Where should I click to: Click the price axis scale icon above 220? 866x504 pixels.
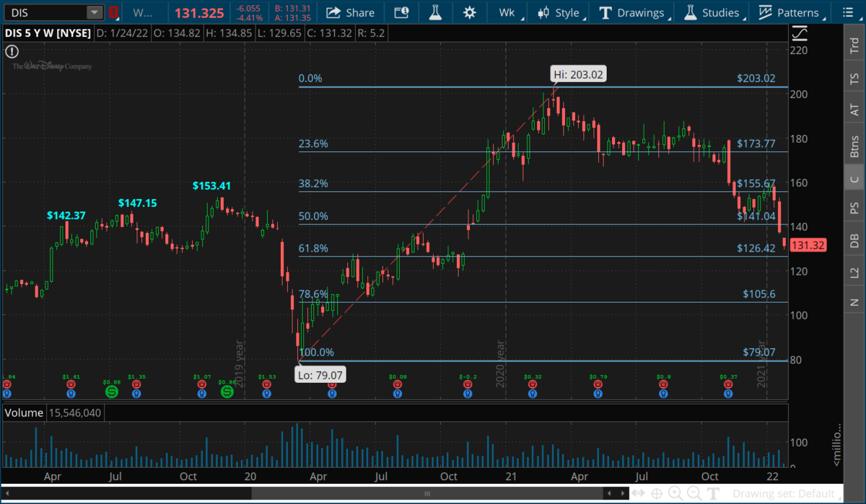tap(800, 33)
